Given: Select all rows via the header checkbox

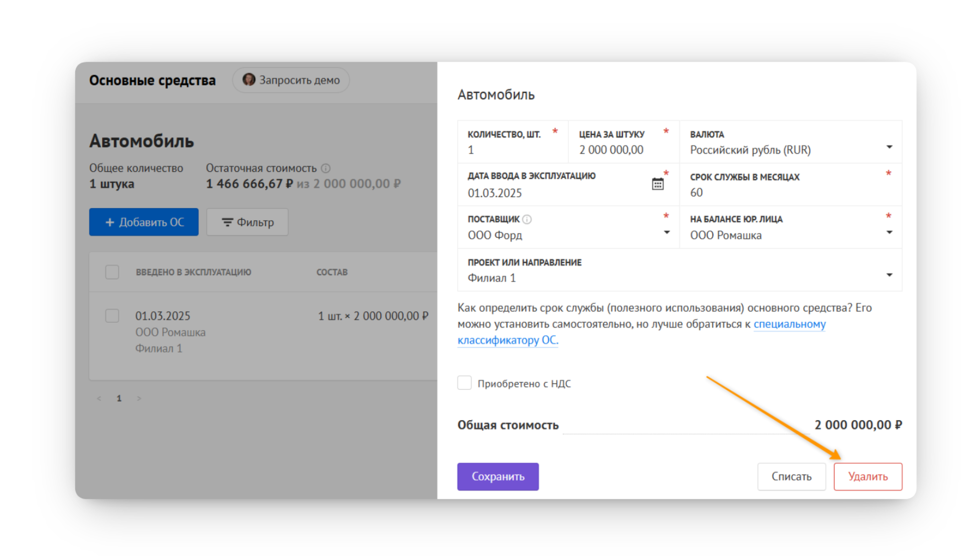Looking at the screenshot, I should pyautogui.click(x=112, y=272).
